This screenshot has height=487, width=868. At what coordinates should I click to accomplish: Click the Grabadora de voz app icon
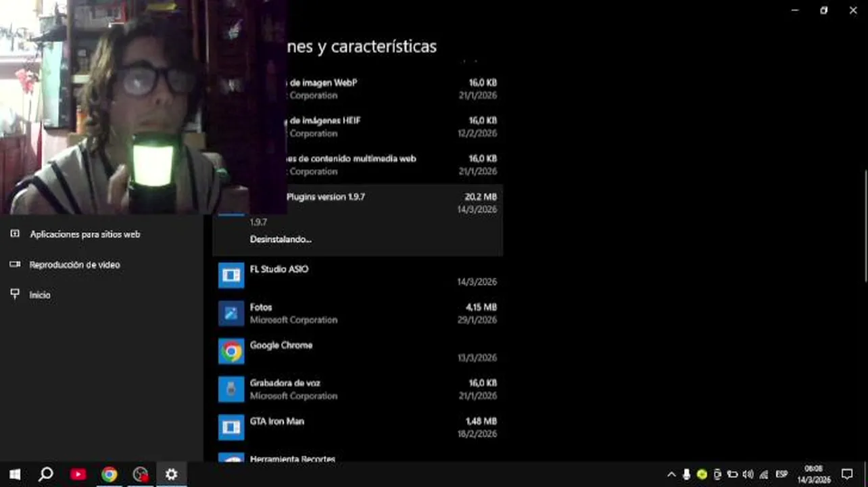[x=231, y=389]
